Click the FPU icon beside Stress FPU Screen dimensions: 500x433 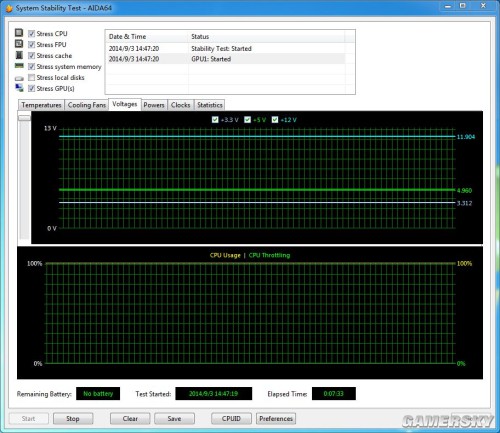[x=19, y=44]
